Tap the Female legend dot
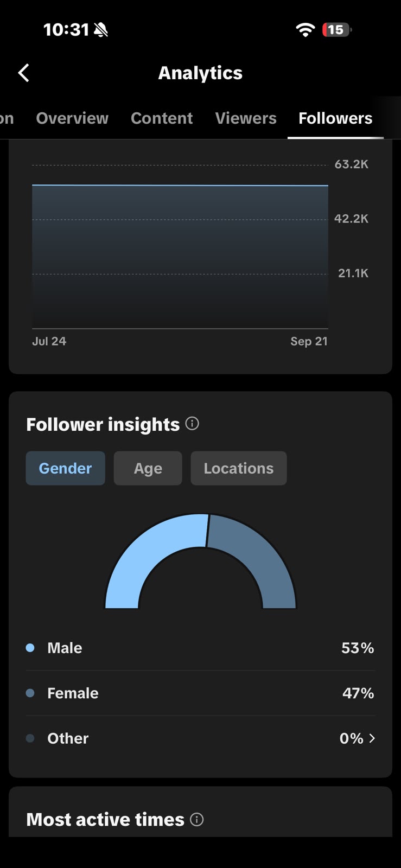This screenshot has height=868, width=401. click(x=30, y=693)
